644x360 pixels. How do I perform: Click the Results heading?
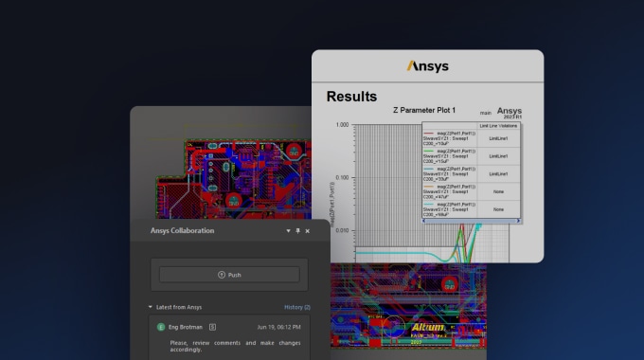click(351, 97)
